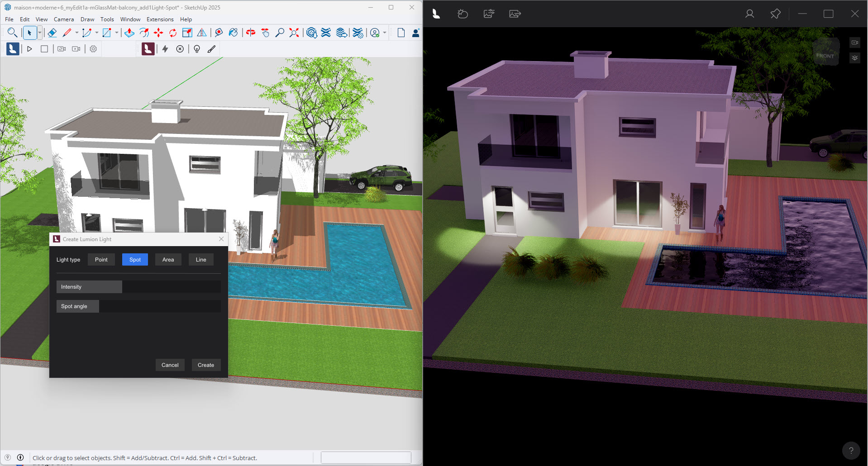This screenshot has width=868, height=466.
Task: Select the Eraser tool in SketchUp toolbar
Action: [x=52, y=33]
